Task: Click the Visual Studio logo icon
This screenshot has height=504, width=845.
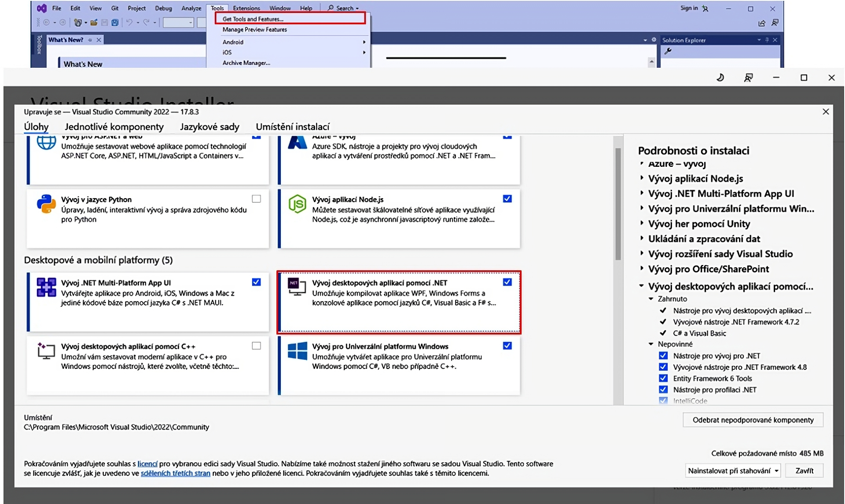Action: tap(42, 8)
